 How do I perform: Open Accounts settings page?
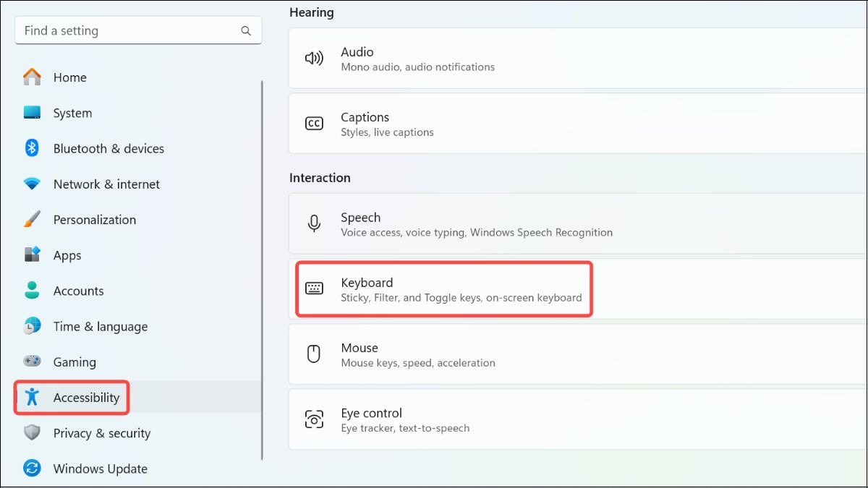[x=138, y=291]
